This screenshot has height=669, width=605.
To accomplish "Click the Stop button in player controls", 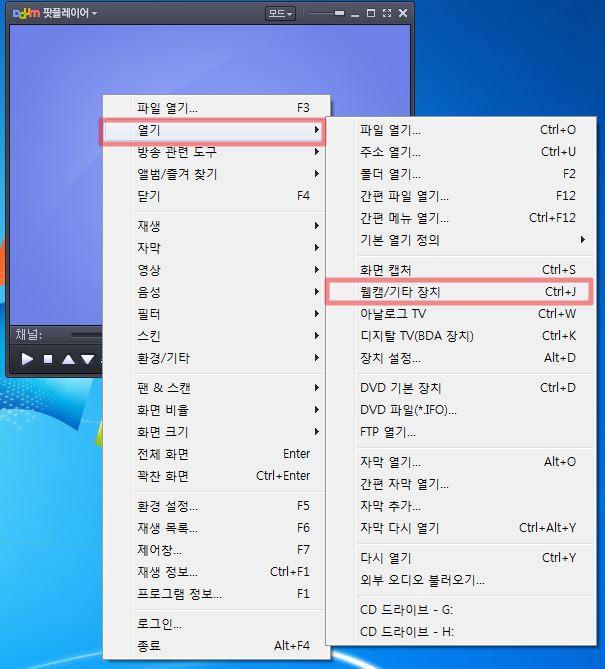I will click(x=48, y=359).
